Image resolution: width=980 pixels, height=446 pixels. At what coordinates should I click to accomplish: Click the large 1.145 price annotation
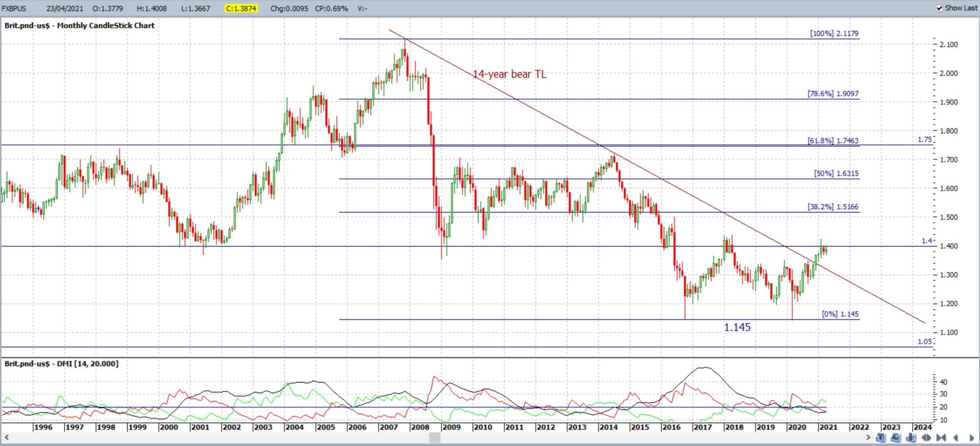click(737, 327)
